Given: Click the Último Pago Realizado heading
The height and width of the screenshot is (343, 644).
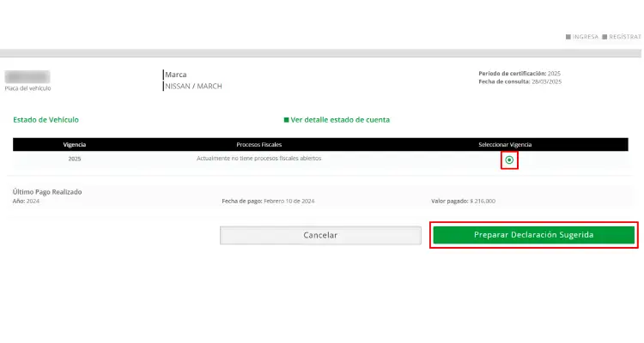Looking at the screenshot, I should [x=47, y=192].
